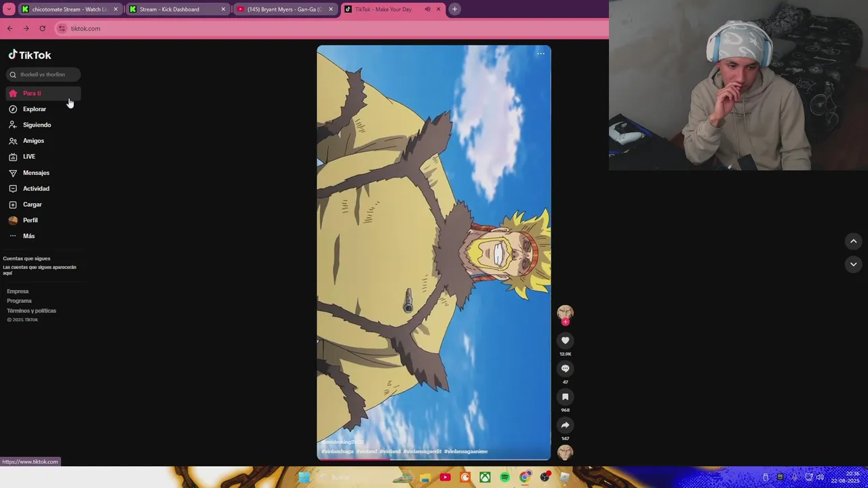Open video options three-dot menu
This screenshot has width=868, height=488.
[540, 54]
